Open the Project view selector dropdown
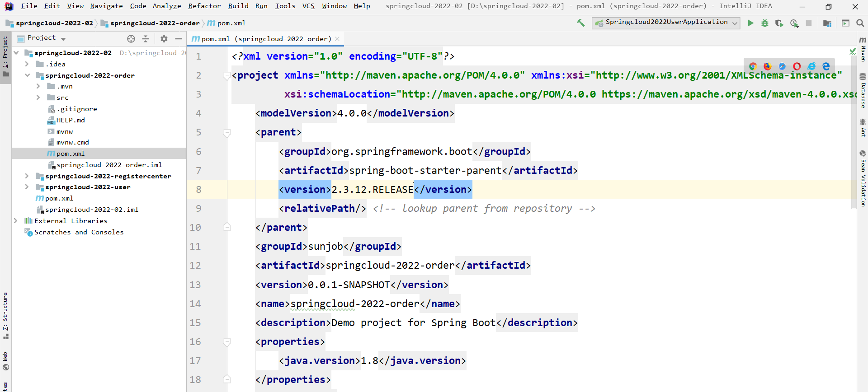Viewport: 868px width, 392px height. pyautogui.click(x=42, y=38)
